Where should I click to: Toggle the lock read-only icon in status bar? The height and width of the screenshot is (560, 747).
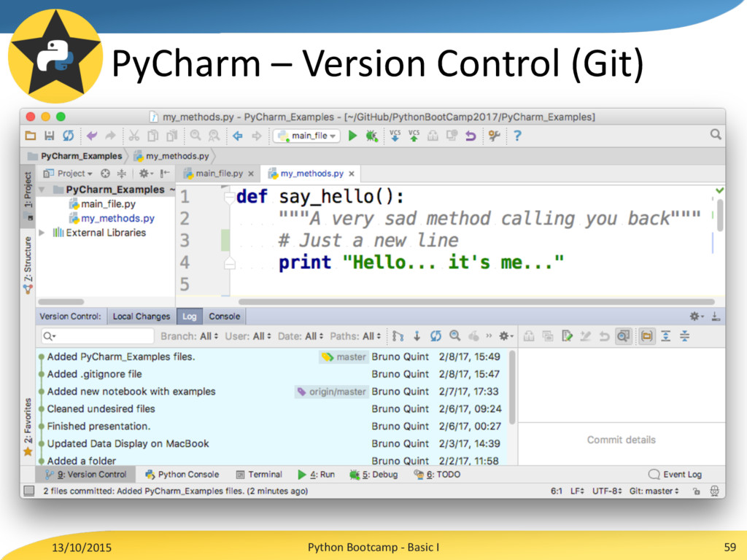point(697,491)
